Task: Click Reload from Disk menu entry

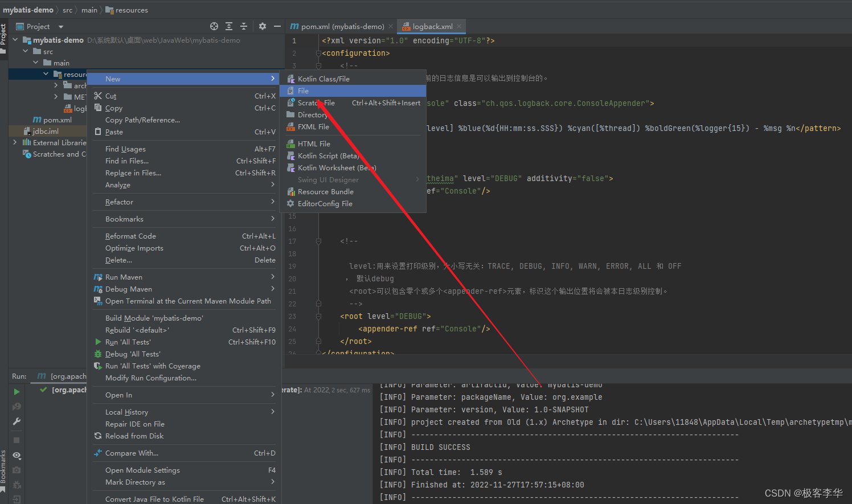Action: pos(134,436)
